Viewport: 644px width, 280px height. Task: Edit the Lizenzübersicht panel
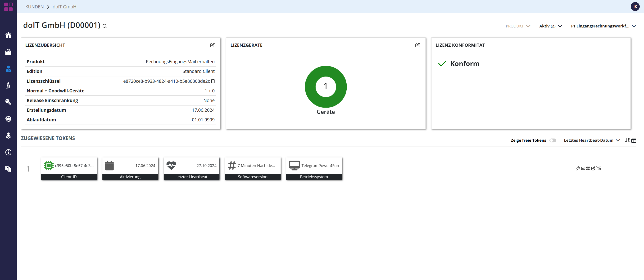(212, 45)
